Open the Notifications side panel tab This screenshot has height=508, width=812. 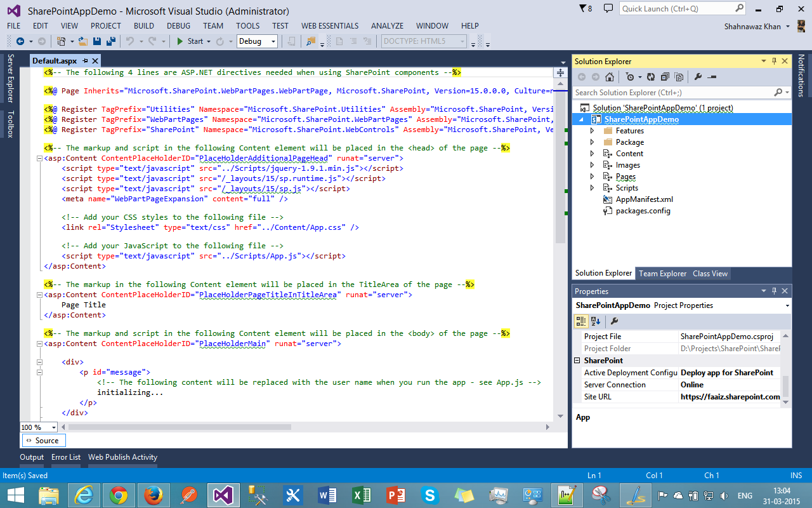(801, 76)
